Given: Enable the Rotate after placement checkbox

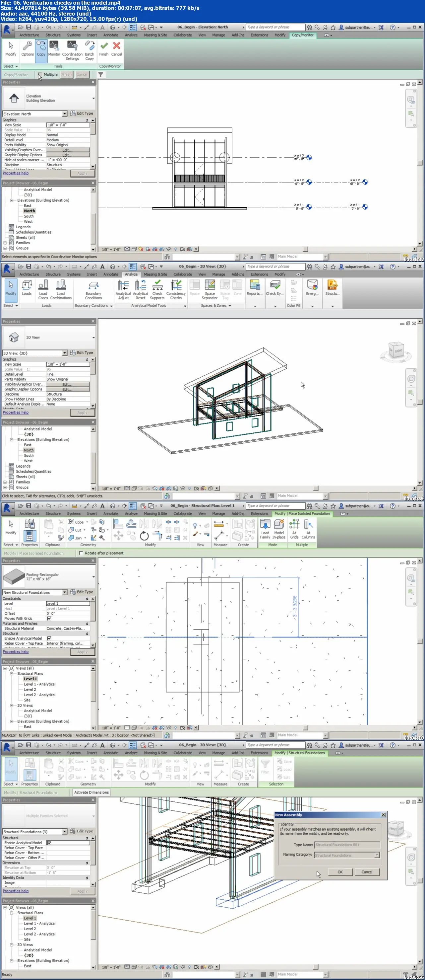Looking at the screenshot, I should (81, 553).
